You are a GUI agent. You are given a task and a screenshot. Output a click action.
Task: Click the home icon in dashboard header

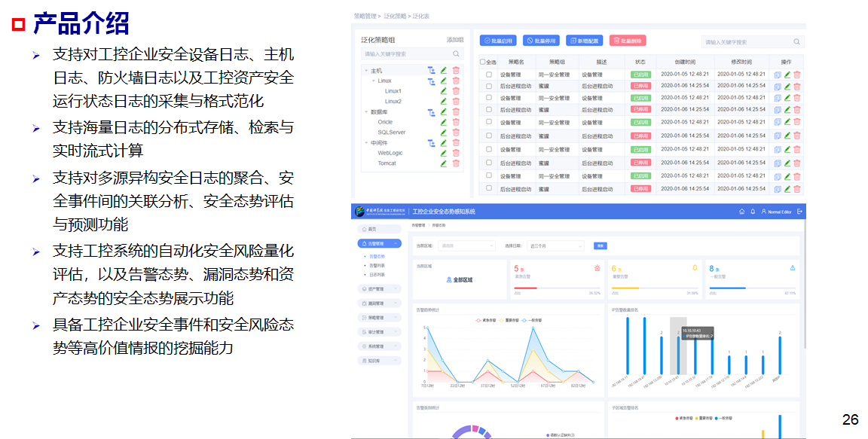pos(741,212)
